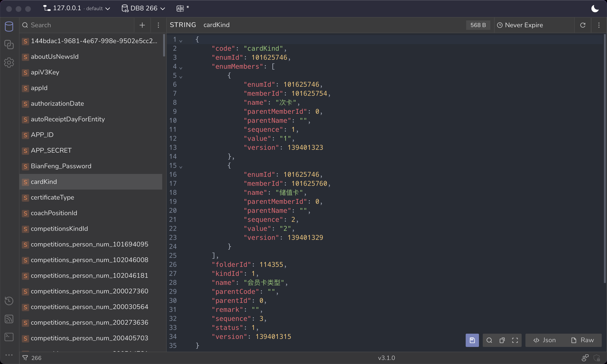Select the competitions_person_num_200027360 key
This screenshot has height=364, width=607.
(x=91, y=291)
